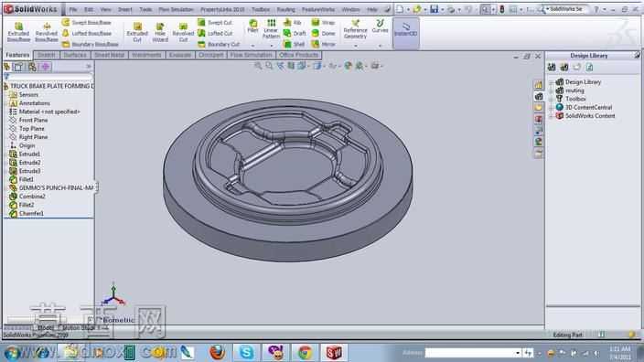Select the Boundary Cut tool

click(x=219, y=44)
